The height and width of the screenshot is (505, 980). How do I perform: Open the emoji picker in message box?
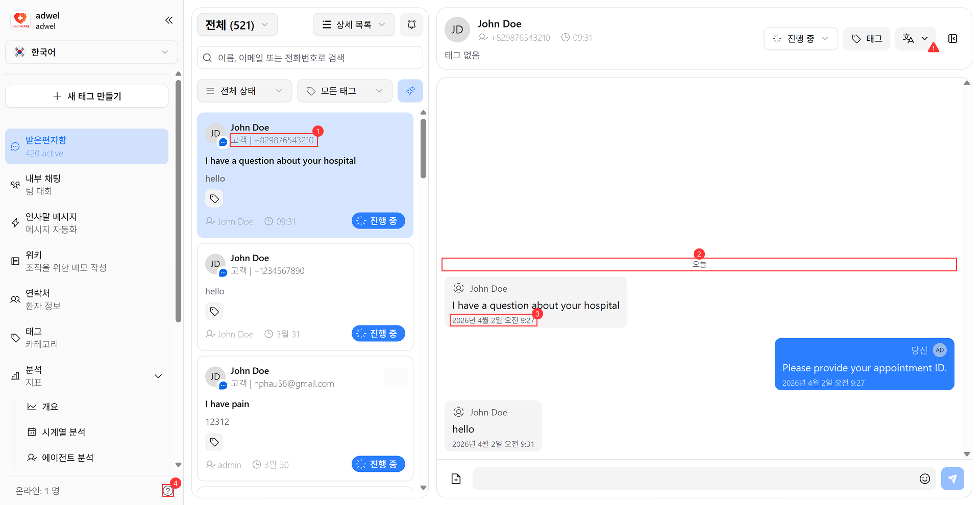click(924, 478)
